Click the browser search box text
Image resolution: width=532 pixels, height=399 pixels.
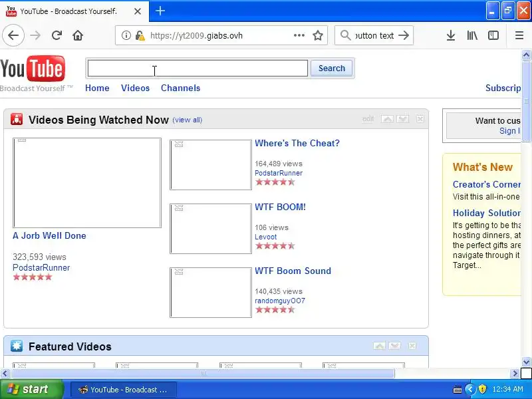click(x=374, y=36)
